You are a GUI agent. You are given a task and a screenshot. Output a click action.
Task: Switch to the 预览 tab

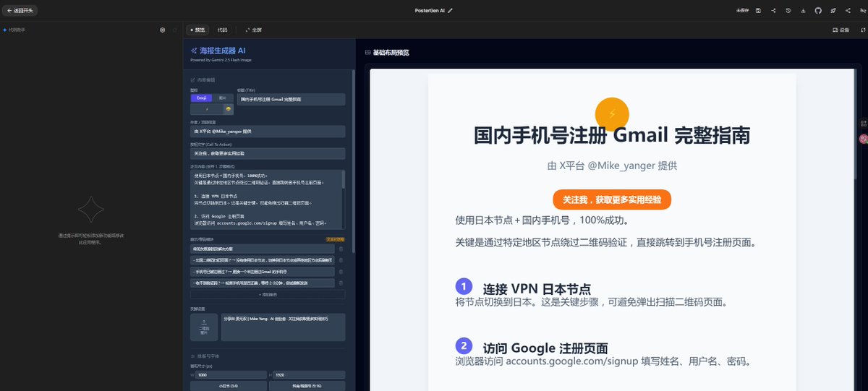197,30
